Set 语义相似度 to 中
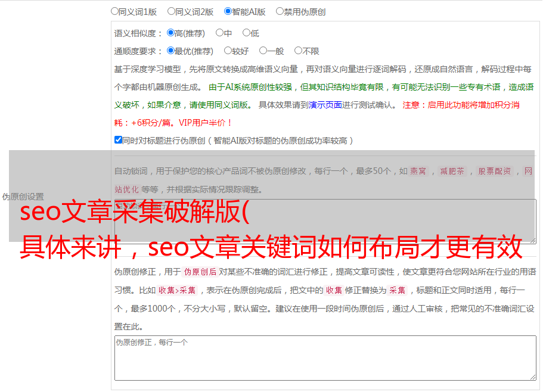The height and width of the screenshot is (392, 543). (219, 33)
